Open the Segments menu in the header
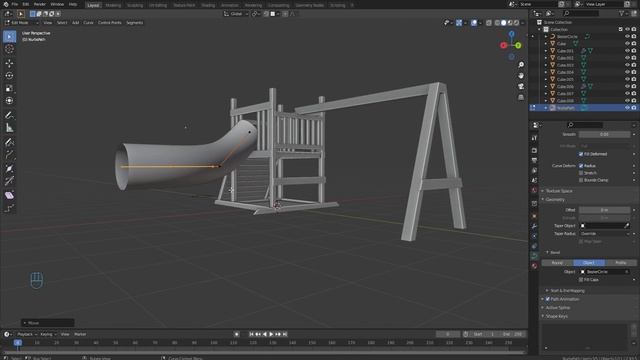This screenshot has width=640, height=360. pyautogui.click(x=134, y=23)
